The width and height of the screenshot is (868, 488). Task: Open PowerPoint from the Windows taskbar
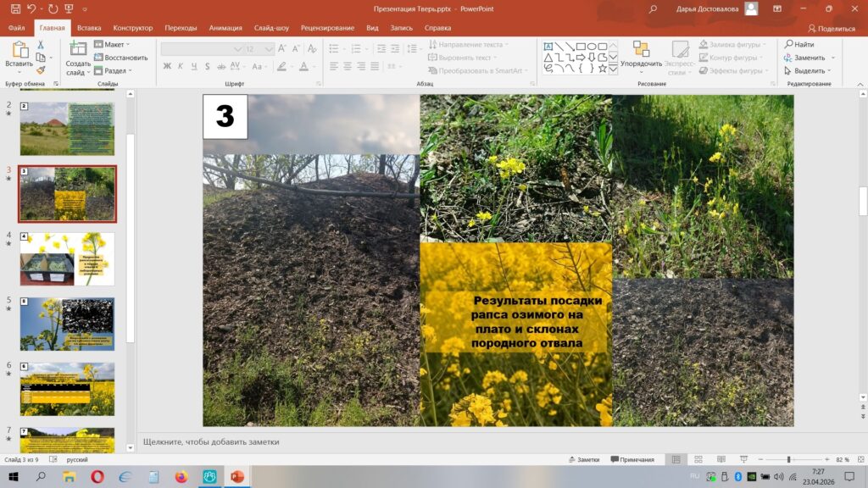click(236, 477)
